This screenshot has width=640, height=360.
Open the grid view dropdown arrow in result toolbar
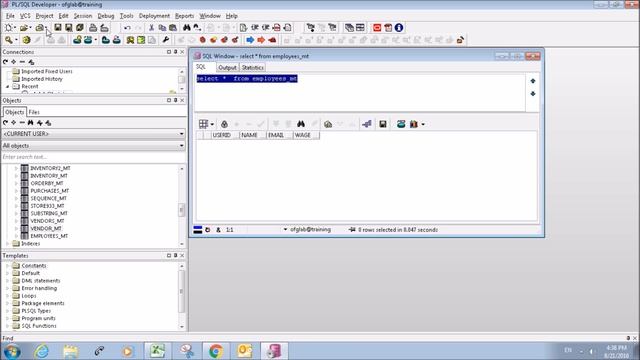212,124
